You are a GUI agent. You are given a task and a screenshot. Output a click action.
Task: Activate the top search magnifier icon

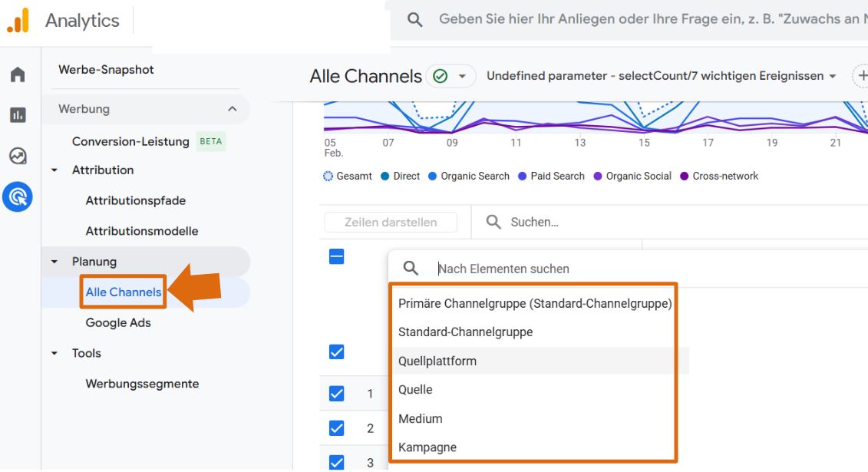point(414,18)
